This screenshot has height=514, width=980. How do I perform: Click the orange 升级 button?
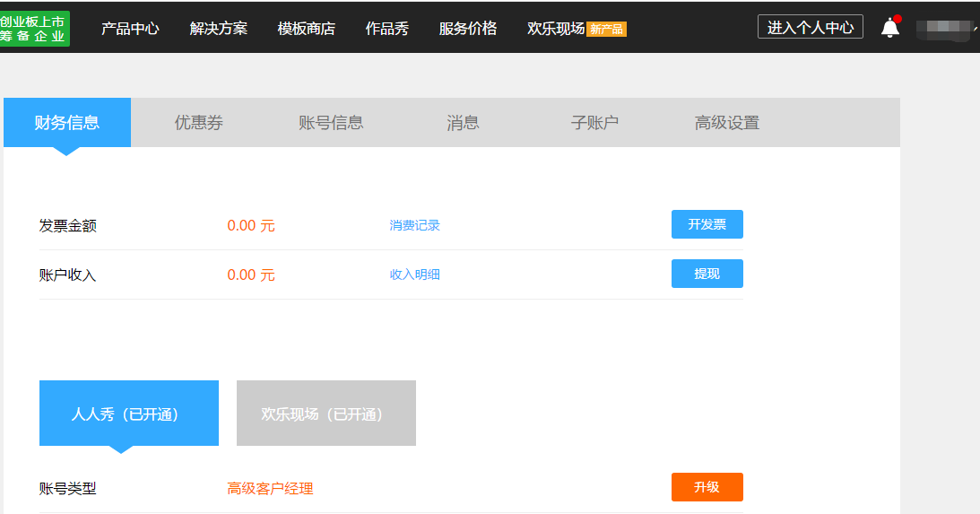[707, 487]
